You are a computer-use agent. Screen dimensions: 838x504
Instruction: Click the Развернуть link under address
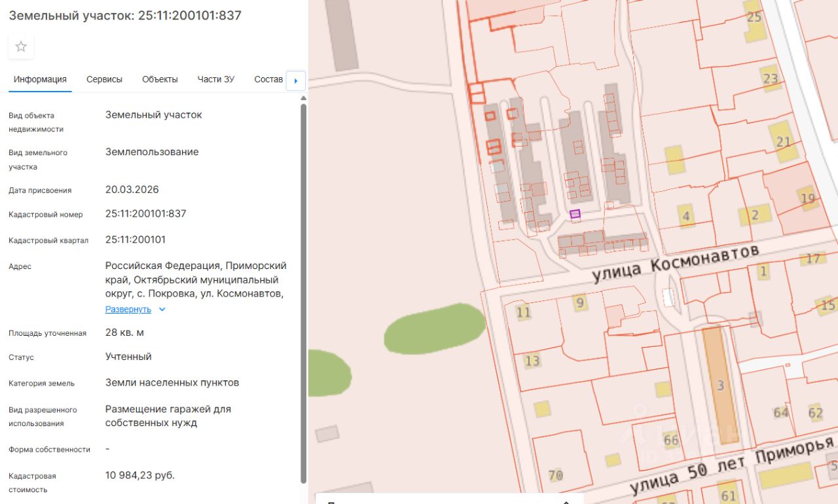[x=128, y=310]
